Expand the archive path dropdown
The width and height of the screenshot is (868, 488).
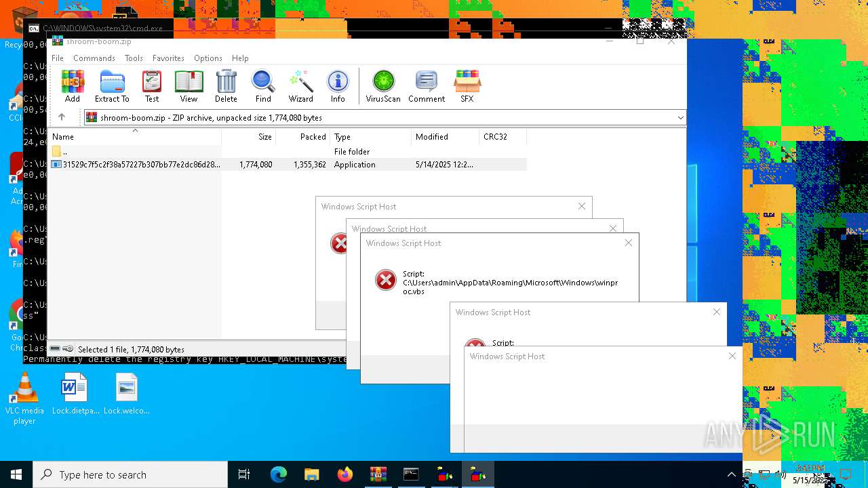pos(680,118)
